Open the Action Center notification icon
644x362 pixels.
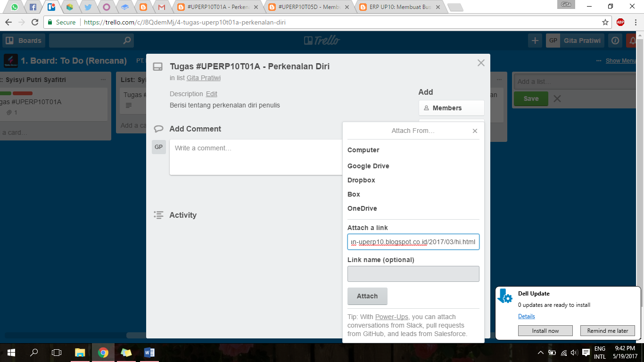pyautogui.click(x=586, y=352)
